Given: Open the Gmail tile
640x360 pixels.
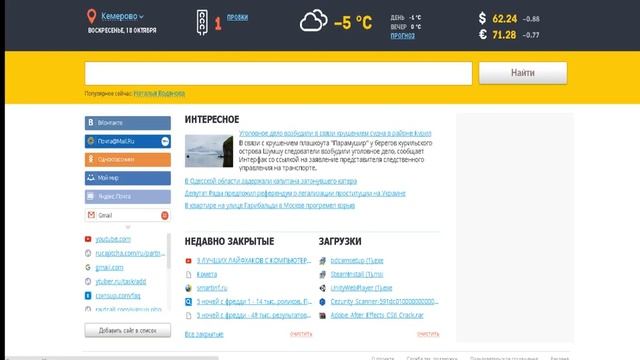Looking at the screenshot, I should point(128,215).
